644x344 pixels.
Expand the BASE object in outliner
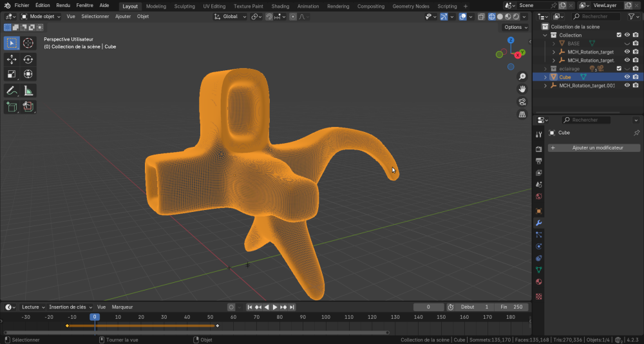click(554, 44)
